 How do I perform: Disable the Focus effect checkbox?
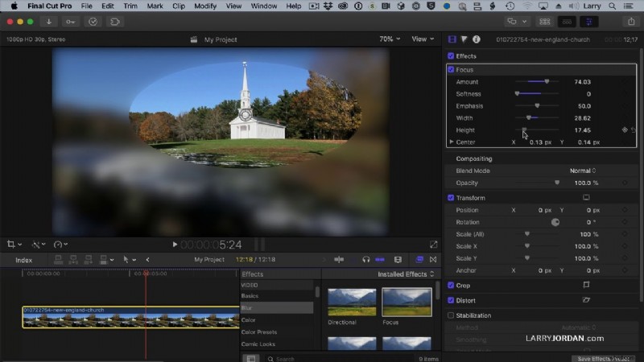(x=451, y=70)
